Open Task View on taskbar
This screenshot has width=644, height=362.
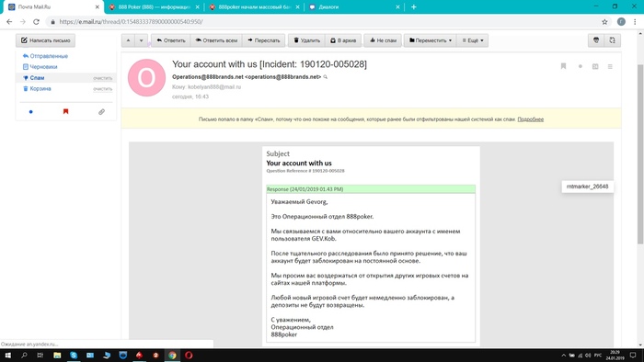coord(40,355)
